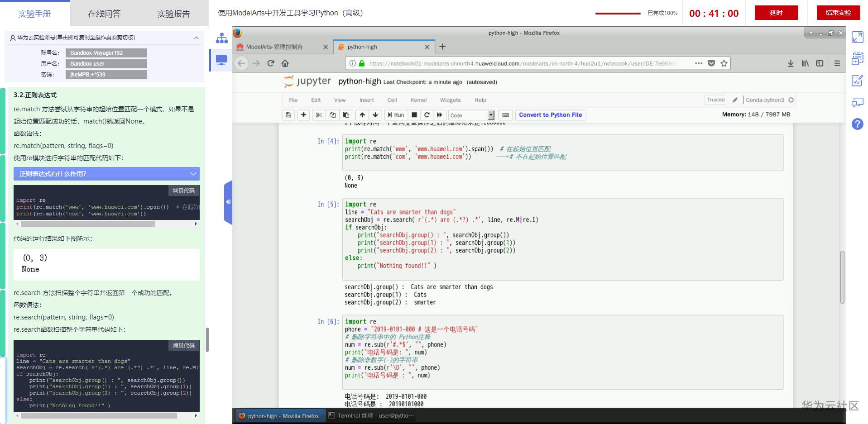Collapse the Huawei Cloud account panel with the chevron
The height and width of the screenshot is (424, 868).
196,38
